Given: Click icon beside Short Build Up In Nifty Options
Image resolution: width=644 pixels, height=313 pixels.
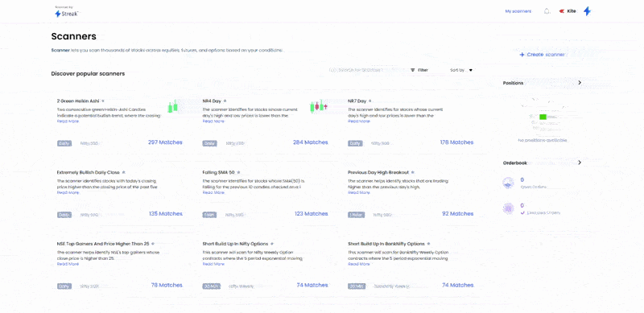Looking at the screenshot, I should click(272, 244).
